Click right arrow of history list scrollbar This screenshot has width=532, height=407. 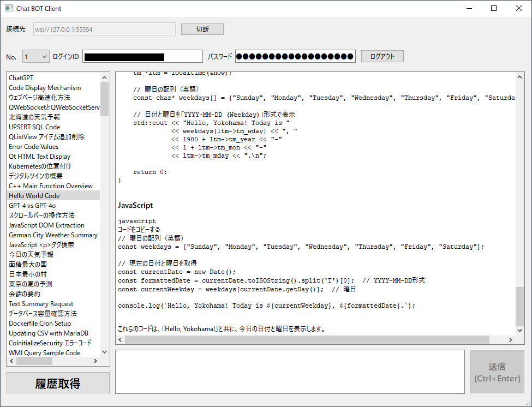[x=95, y=361]
